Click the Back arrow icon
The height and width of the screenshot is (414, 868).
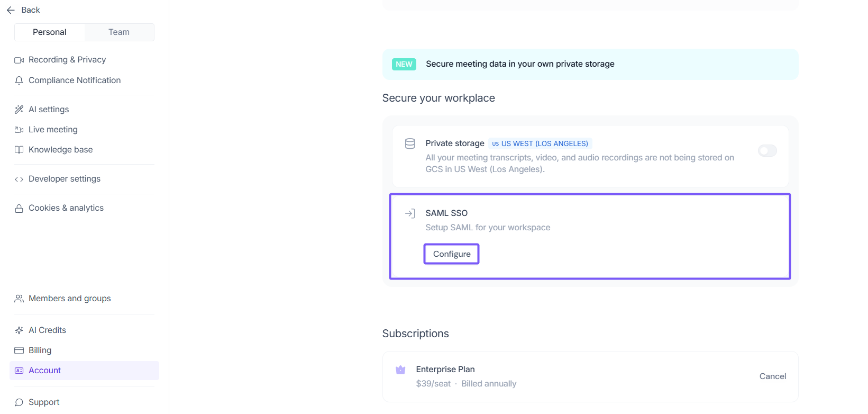coord(11,10)
